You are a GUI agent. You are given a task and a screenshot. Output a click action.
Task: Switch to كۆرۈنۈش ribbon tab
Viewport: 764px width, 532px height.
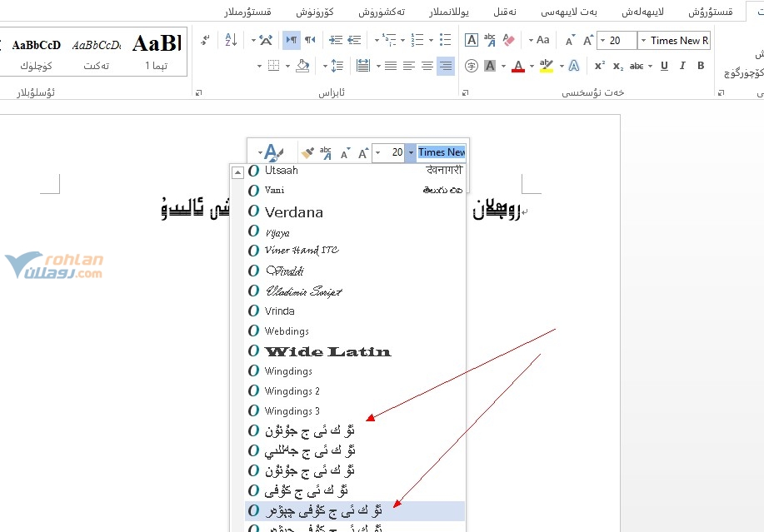coord(314,12)
